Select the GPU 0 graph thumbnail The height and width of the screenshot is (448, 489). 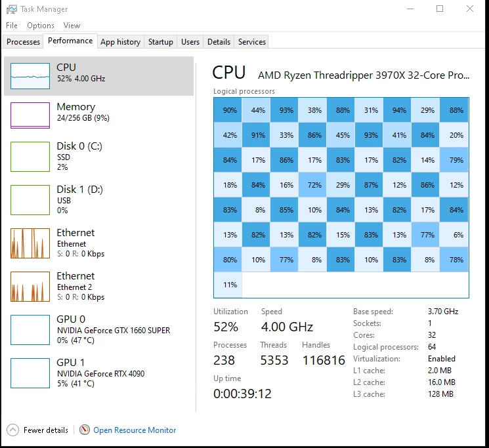(30, 330)
